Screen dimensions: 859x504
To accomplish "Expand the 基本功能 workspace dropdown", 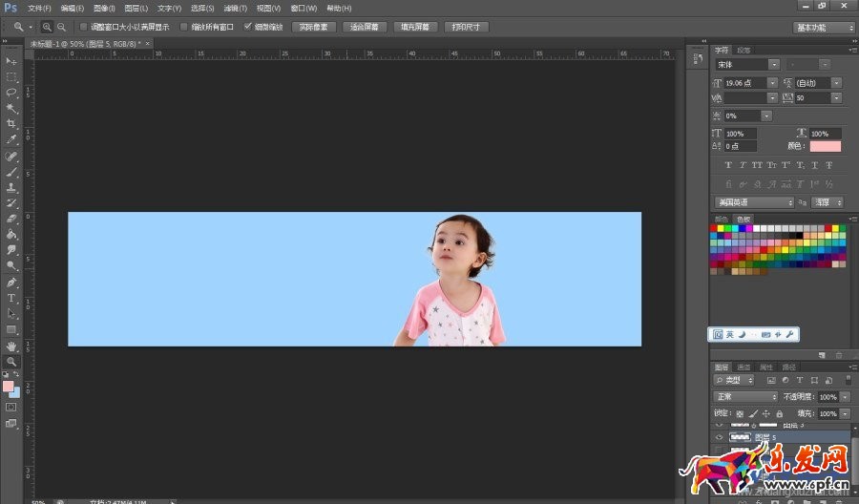I will tap(824, 28).
